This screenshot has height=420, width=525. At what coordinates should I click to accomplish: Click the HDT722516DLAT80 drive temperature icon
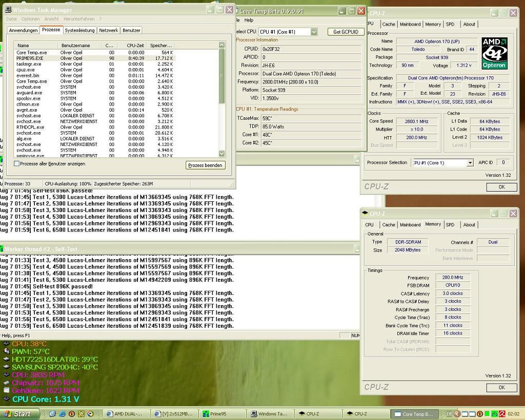point(6,359)
